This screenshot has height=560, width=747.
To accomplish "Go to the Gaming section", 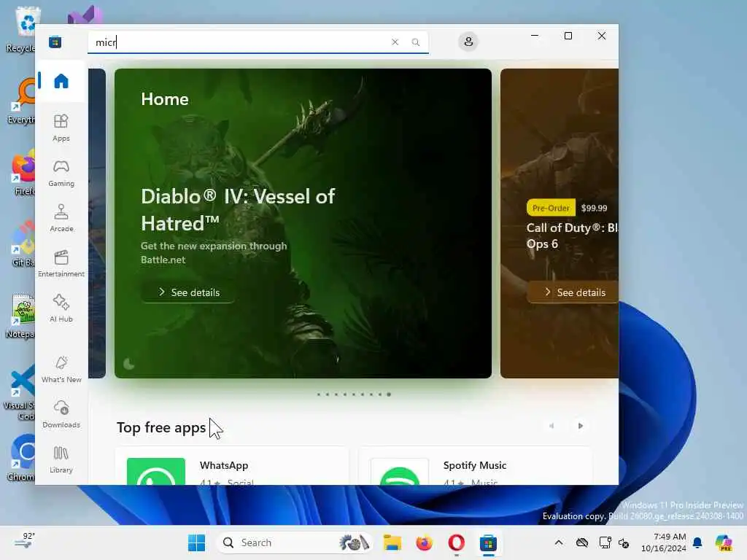I will coord(61,173).
